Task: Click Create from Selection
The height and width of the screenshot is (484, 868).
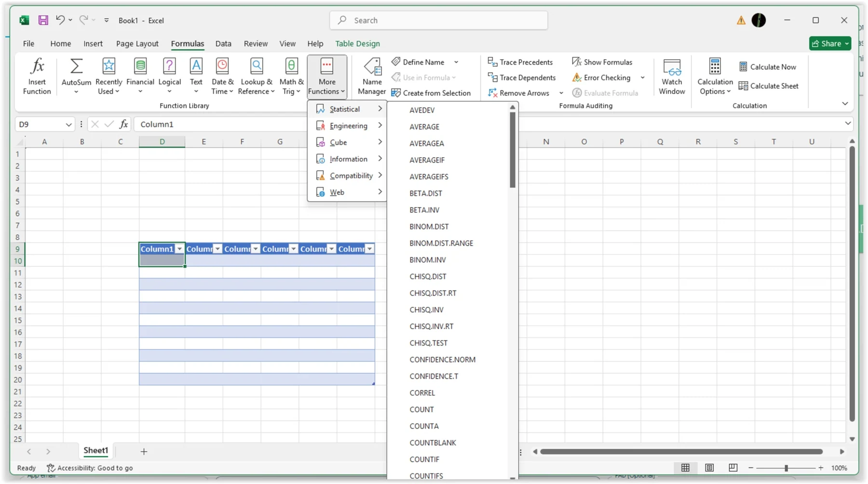Action: 431,93
